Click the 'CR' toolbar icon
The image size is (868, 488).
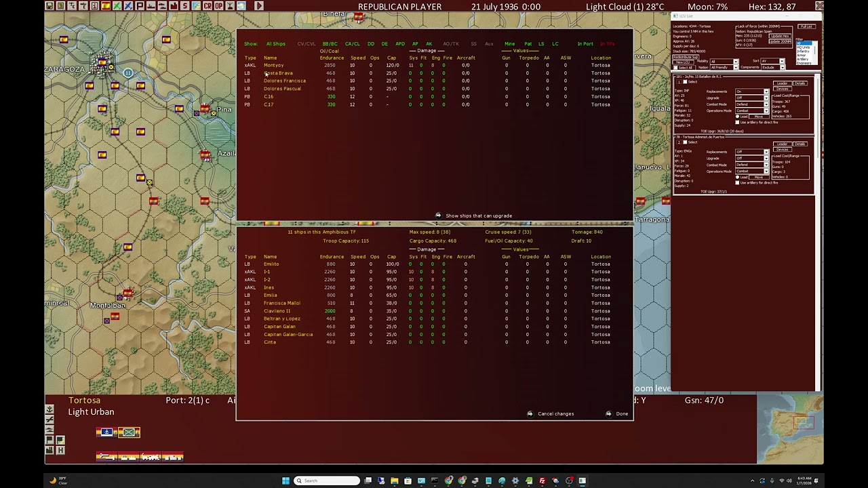click(x=208, y=5)
